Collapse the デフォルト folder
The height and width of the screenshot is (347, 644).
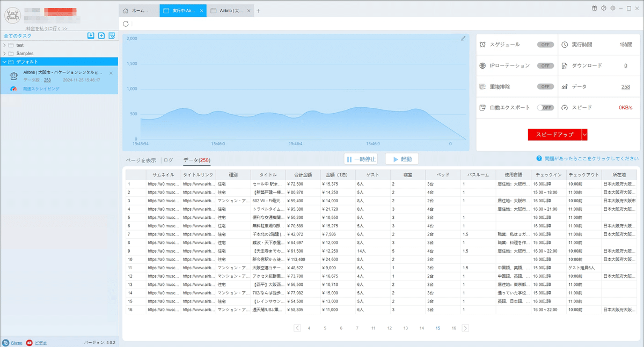click(5, 62)
